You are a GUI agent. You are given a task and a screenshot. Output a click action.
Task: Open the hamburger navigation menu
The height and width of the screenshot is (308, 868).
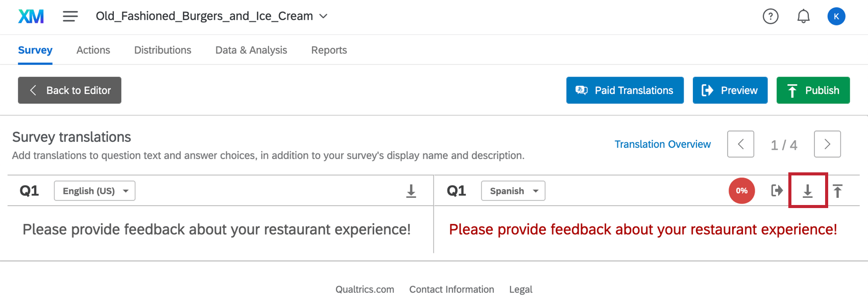point(70,16)
